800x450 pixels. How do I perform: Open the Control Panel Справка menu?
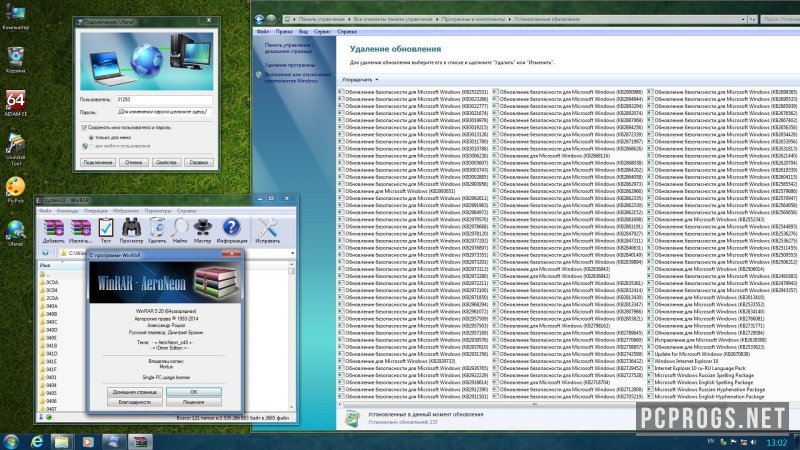[347, 32]
